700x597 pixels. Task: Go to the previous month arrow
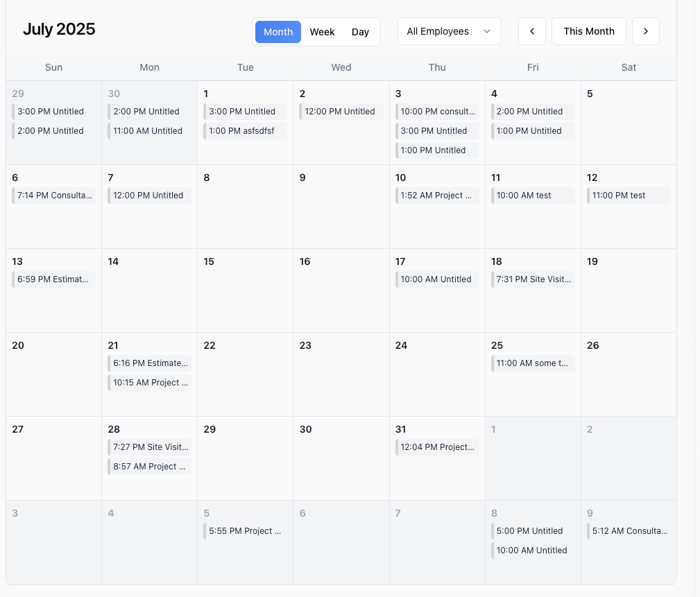(531, 31)
